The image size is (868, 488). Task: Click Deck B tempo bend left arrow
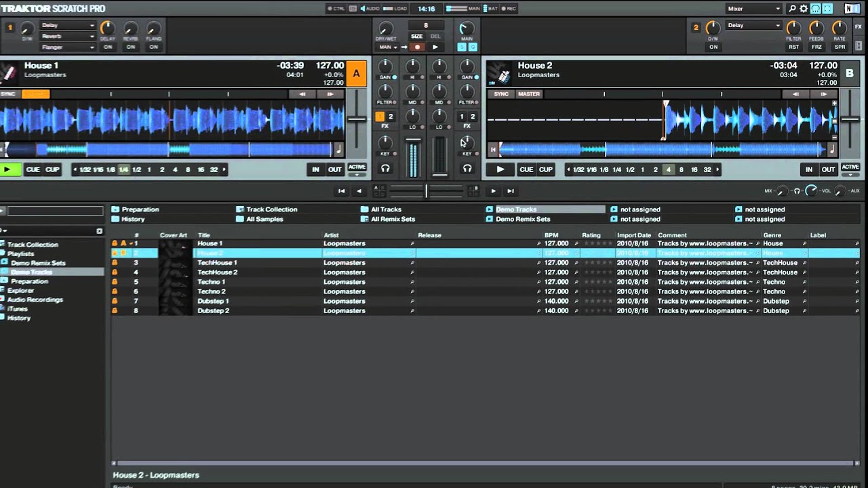point(795,94)
